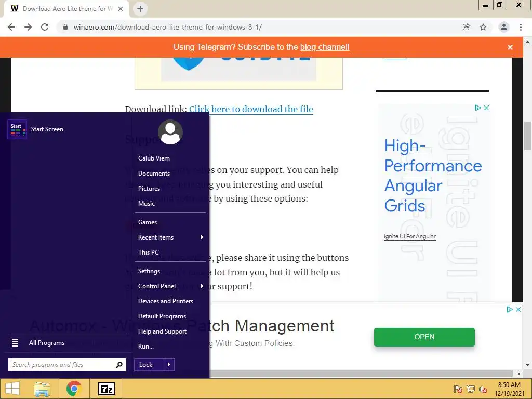
Task: Open Settings from Start menu
Action: point(149,271)
